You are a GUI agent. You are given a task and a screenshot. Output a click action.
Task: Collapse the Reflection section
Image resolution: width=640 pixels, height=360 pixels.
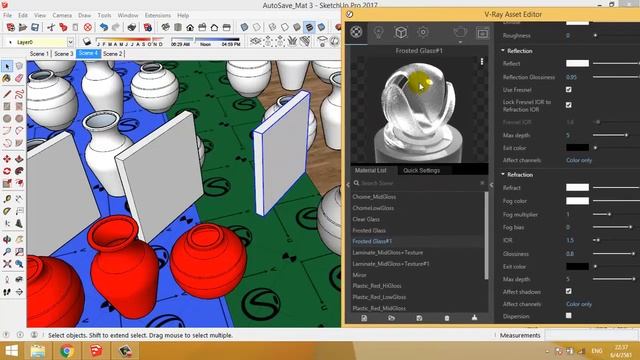503,51
